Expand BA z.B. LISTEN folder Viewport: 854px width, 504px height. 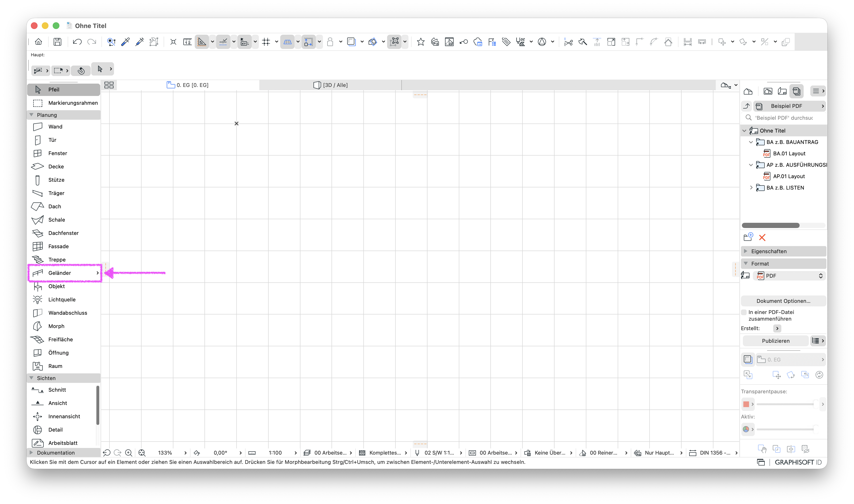(751, 187)
